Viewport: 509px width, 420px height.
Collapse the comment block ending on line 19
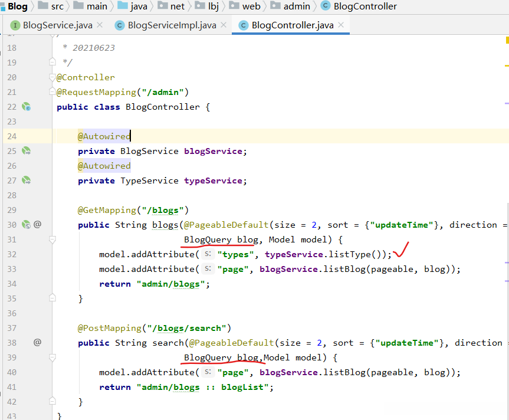tap(52, 63)
